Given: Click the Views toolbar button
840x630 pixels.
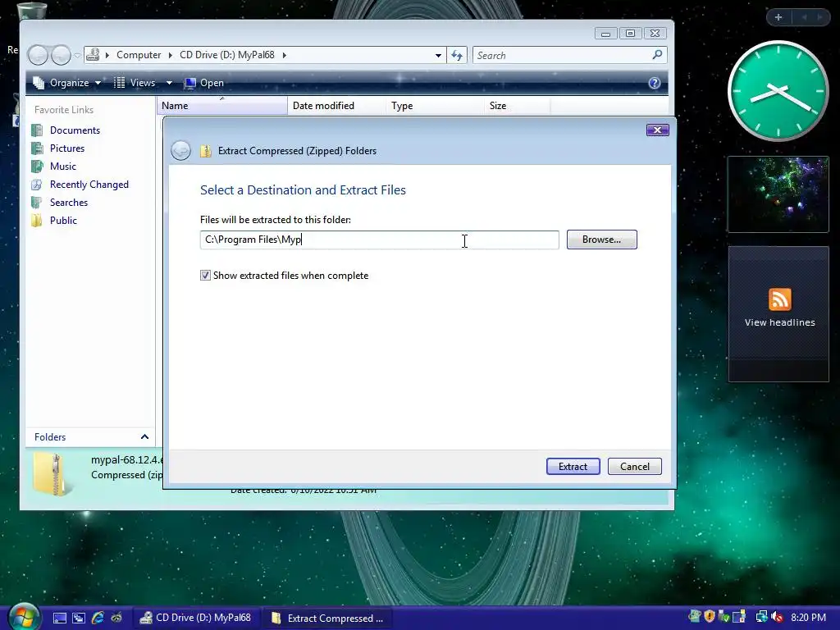Looking at the screenshot, I should coord(135,83).
